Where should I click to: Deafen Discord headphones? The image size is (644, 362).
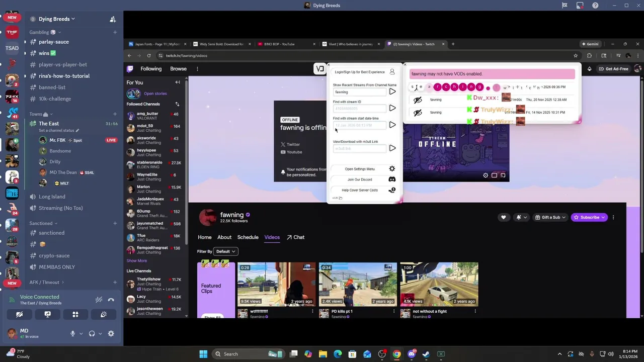[92, 333]
